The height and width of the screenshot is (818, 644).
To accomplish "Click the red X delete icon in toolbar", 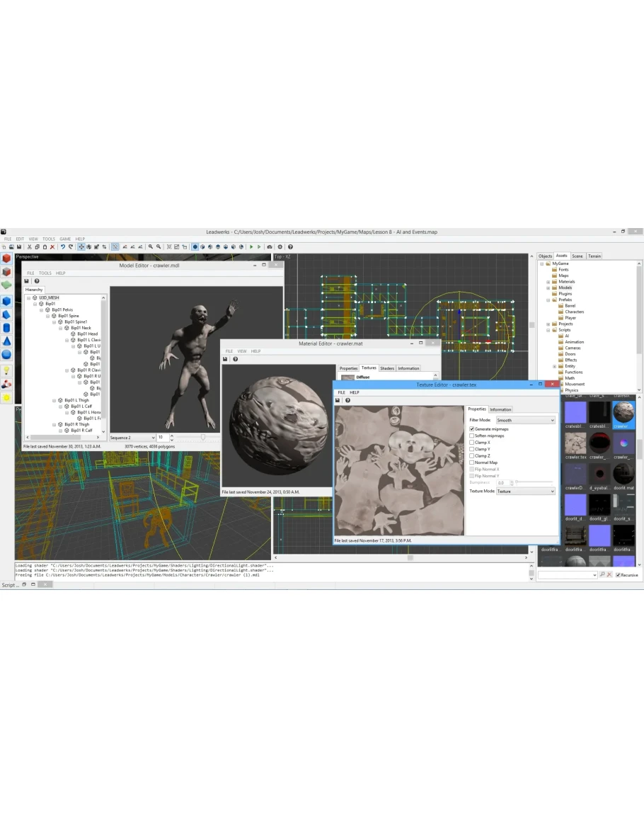I will (52, 247).
